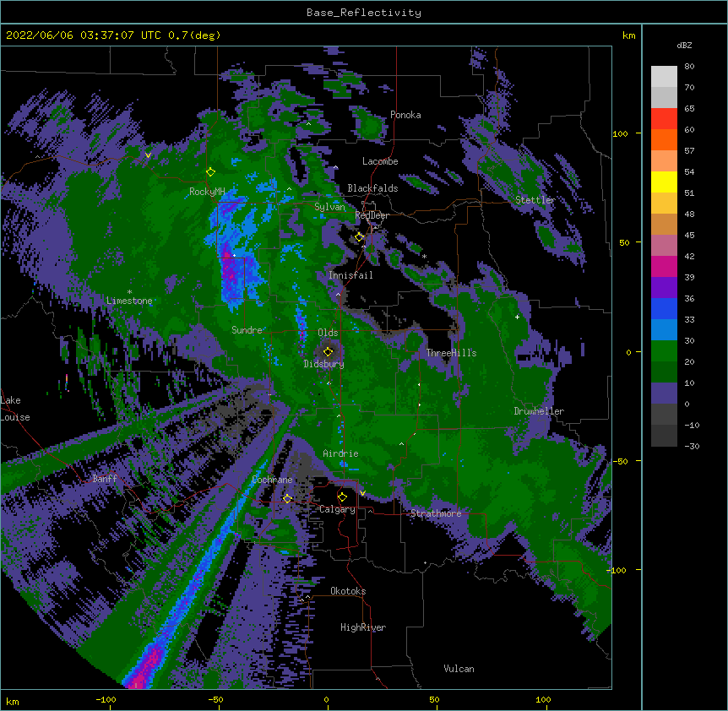
Task: Click the slate 0-10 dBZ legend swatch
Action: pyautogui.click(x=664, y=393)
